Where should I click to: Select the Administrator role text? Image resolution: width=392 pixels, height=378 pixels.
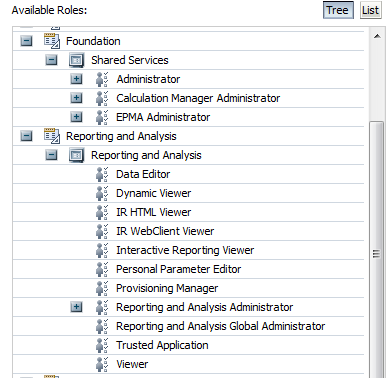(x=148, y=79)
